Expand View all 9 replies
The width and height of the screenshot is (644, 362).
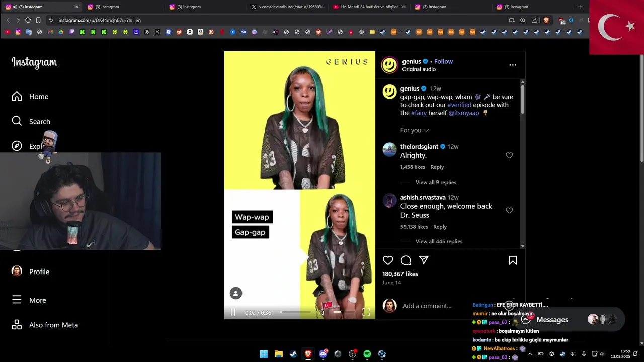click(436, 182)
